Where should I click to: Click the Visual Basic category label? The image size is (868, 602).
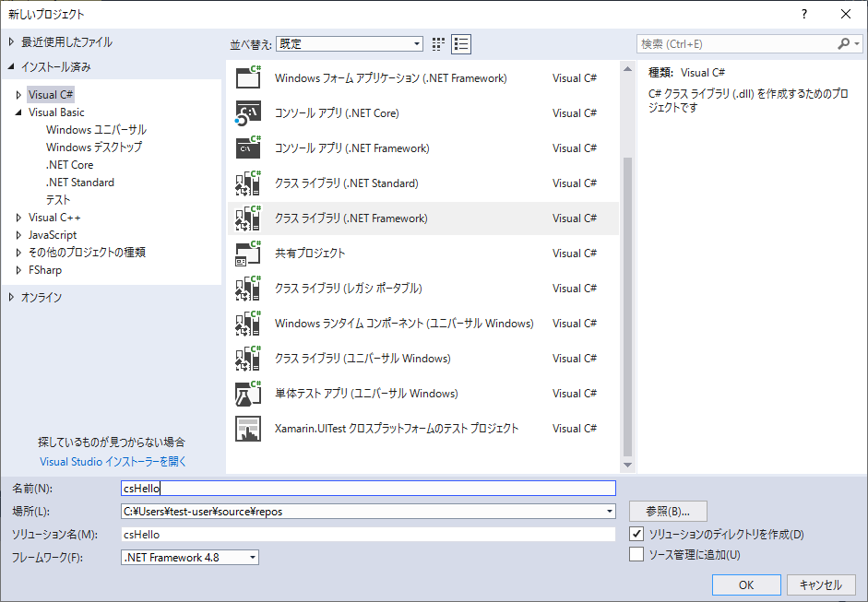point(56,112)
